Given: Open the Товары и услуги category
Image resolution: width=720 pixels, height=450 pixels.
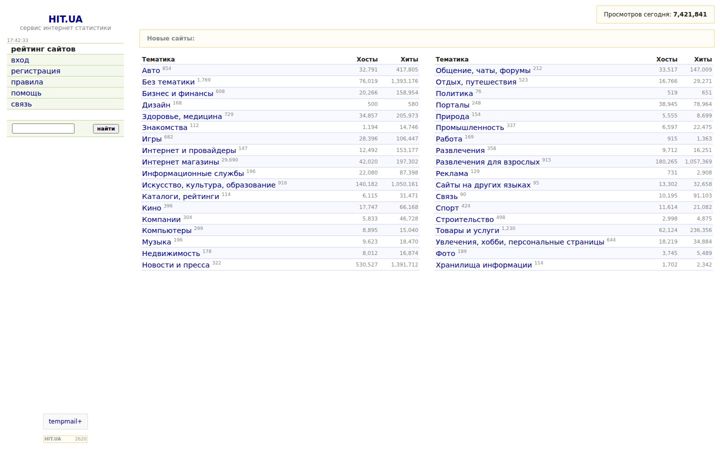Looking at the screenshot, I should point(467,231).
